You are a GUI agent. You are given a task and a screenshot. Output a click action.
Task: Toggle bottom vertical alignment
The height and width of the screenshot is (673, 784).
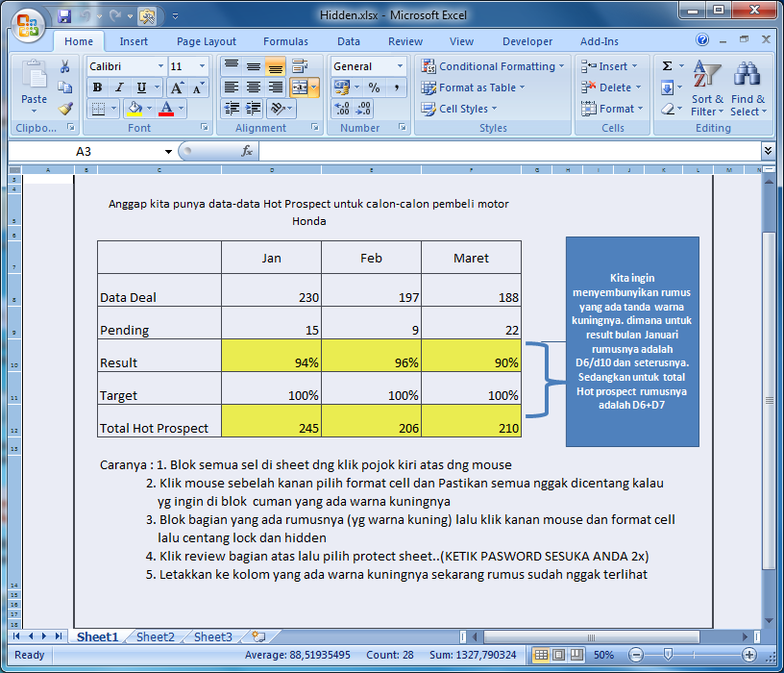tap(276, 66)
